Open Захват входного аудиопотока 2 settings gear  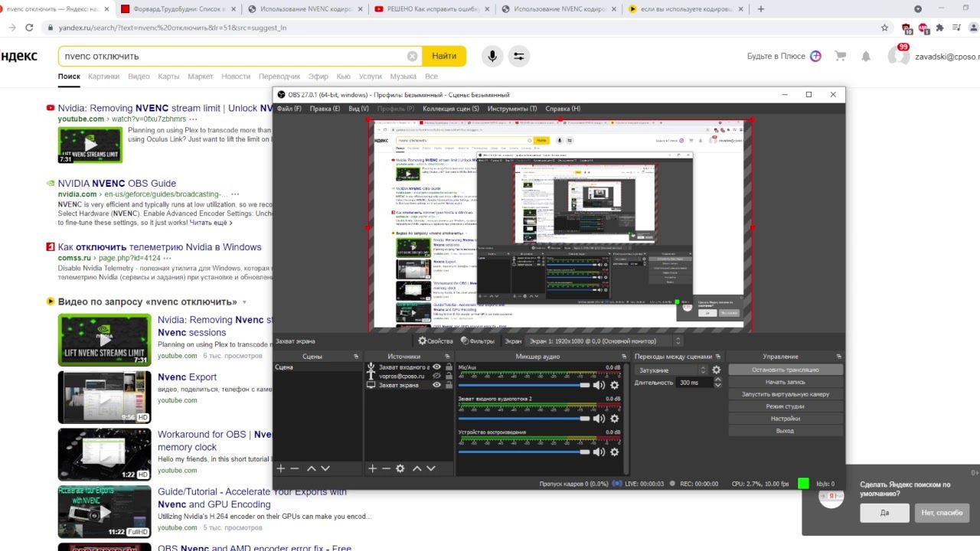click(614, 419)
